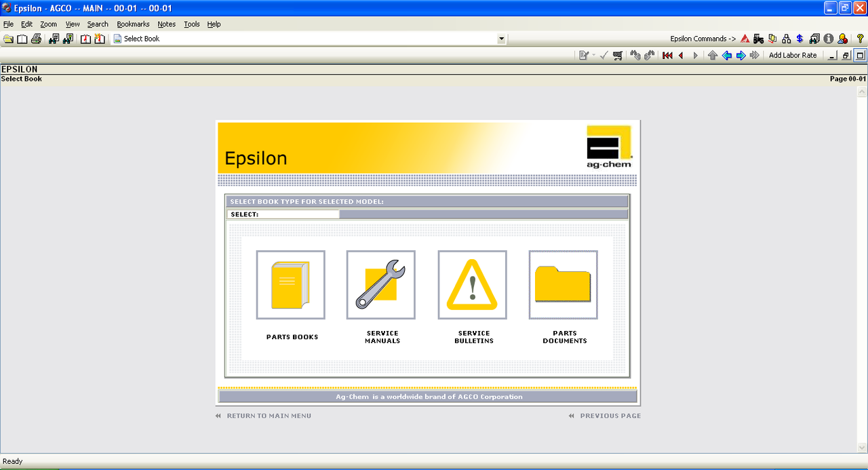Expand the Select Book dropdown arrow
This screenshot has width=868, height=470.
(x=502, y=39)
